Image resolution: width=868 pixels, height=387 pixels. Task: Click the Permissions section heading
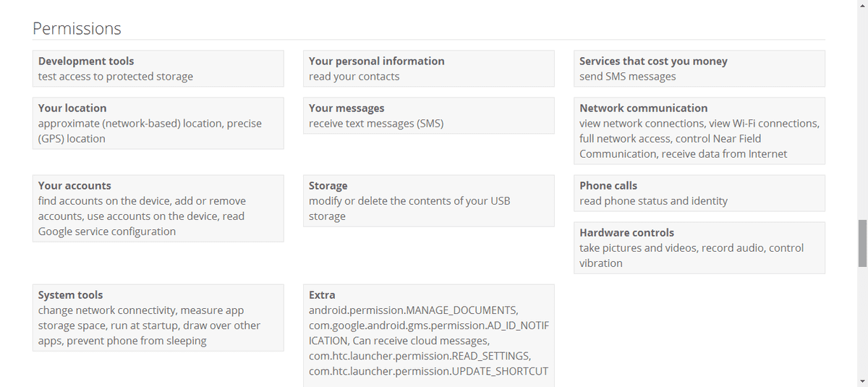point(77,29)
